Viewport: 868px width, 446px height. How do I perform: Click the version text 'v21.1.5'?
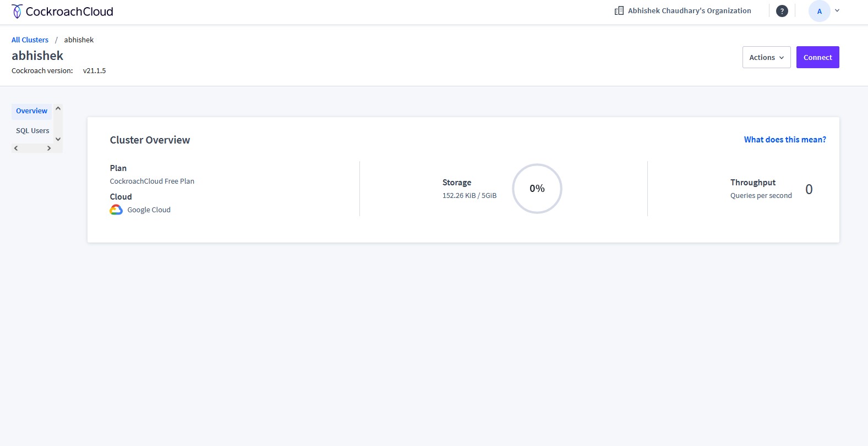pos(94,70)
